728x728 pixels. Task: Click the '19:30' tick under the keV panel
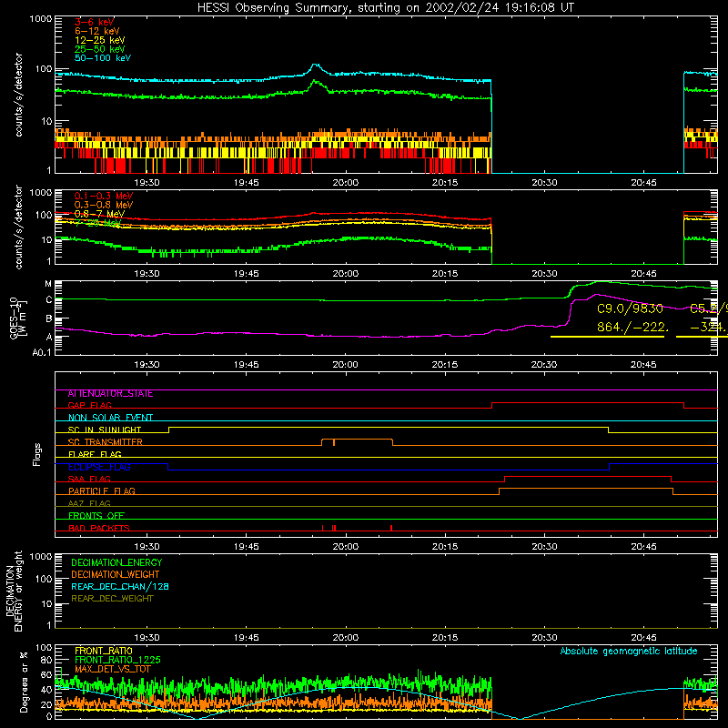click(147, 183)
